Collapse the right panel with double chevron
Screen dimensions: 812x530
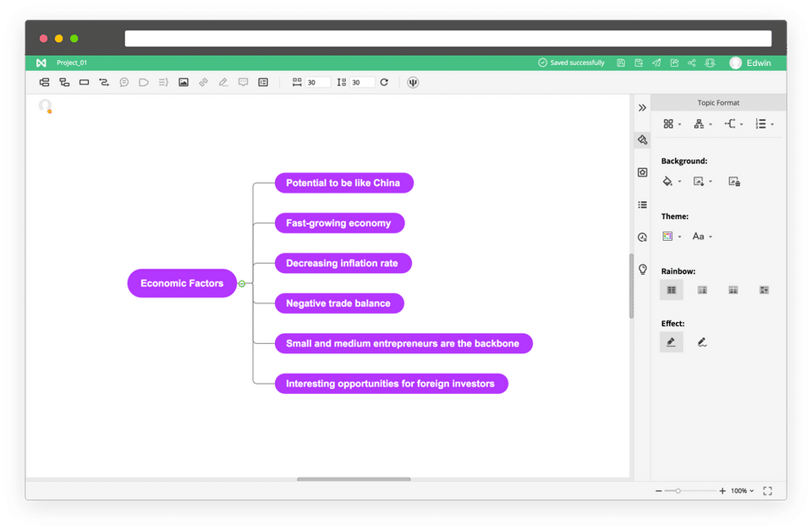click(x=642, y=107)
